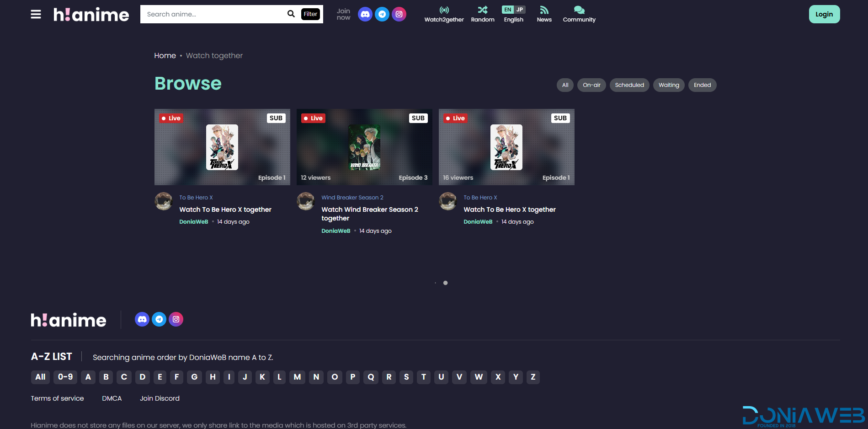Filter rooms by Waiting

point(669,85)
